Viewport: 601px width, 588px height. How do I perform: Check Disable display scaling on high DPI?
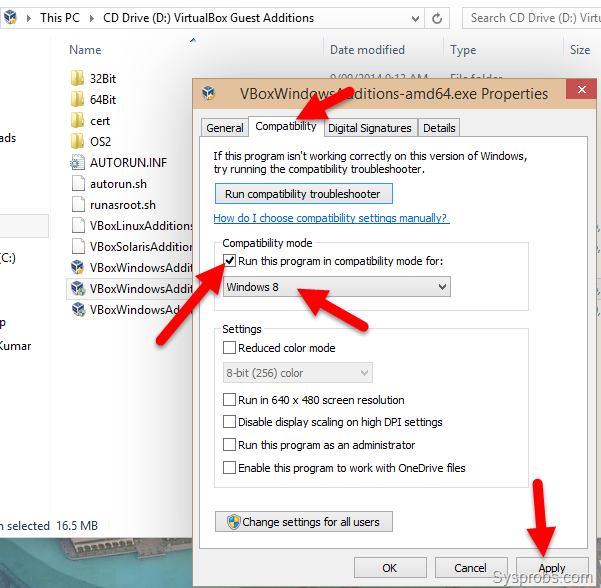[229, 422]
